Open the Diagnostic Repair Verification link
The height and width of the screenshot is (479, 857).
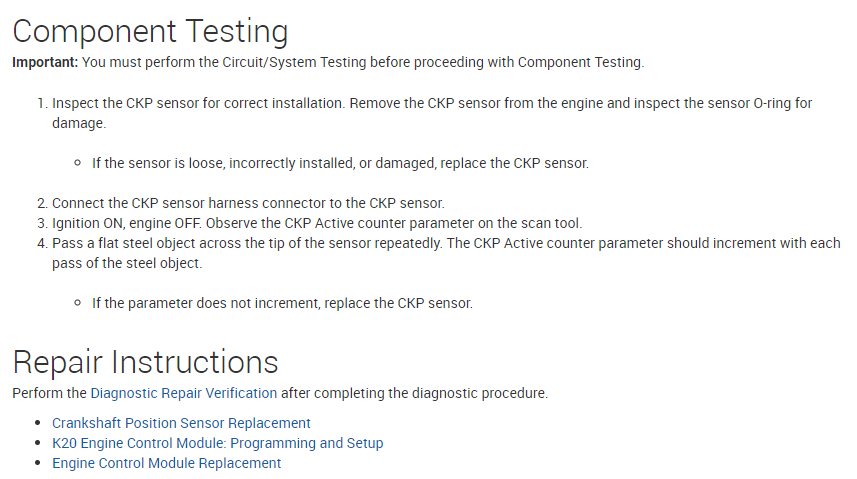click(x=184, y=393)
